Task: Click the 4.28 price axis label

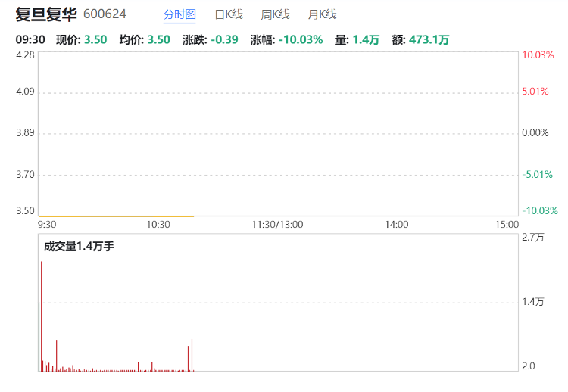Action: 25,55
